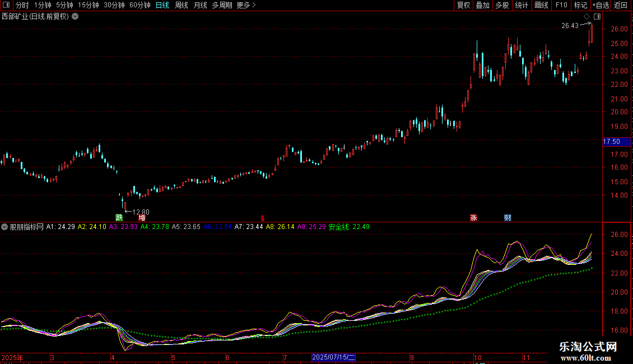The height and width of the screenshot is (364, 633).
Task: Click the 西部矿业(日线.前复权) chart title
Action: point(35,16)
